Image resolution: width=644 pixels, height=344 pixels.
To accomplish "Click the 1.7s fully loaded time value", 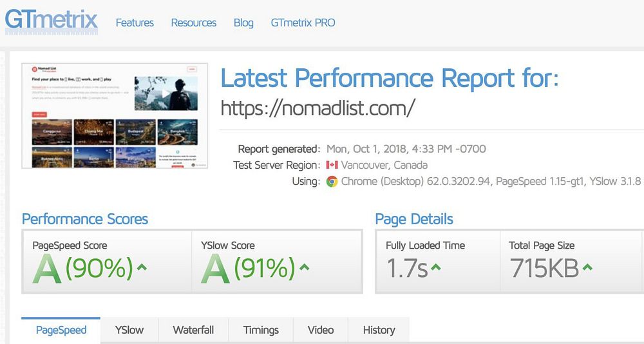I will (x=408, y=269).
